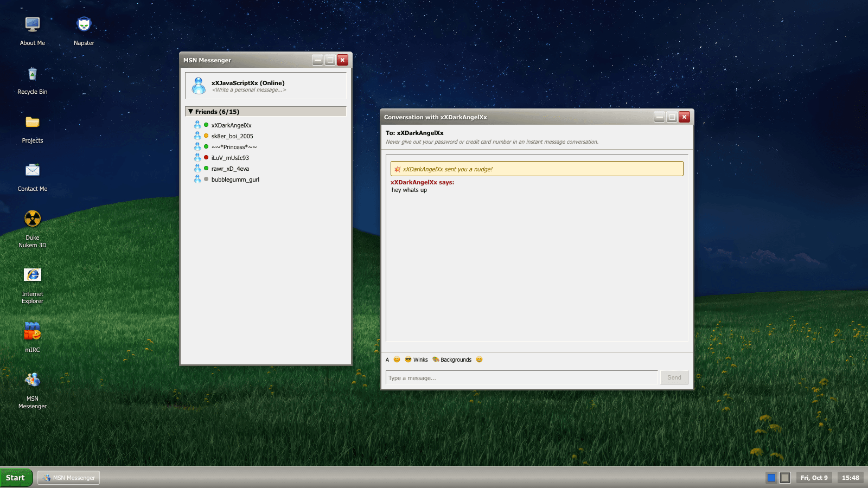Select the gray theme swatch in the taskbar tray

tap(785, 478)
